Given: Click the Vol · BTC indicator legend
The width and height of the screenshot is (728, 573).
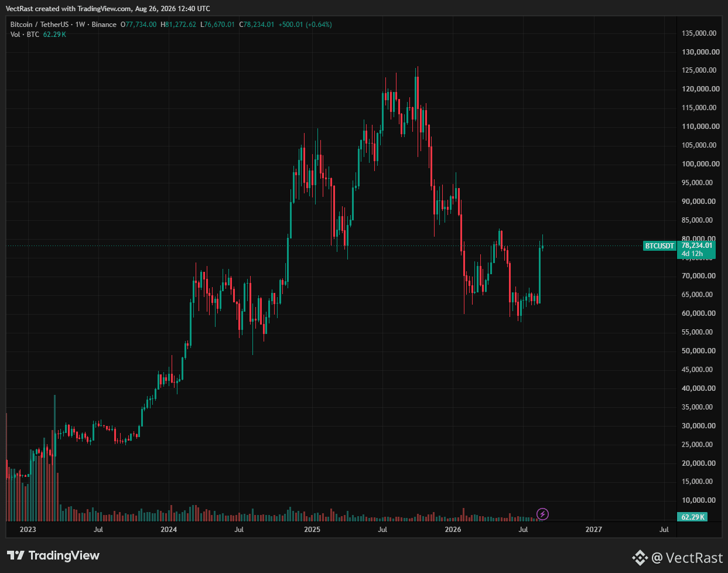Looking at the screenshot, I should click(x=25, y=35).
